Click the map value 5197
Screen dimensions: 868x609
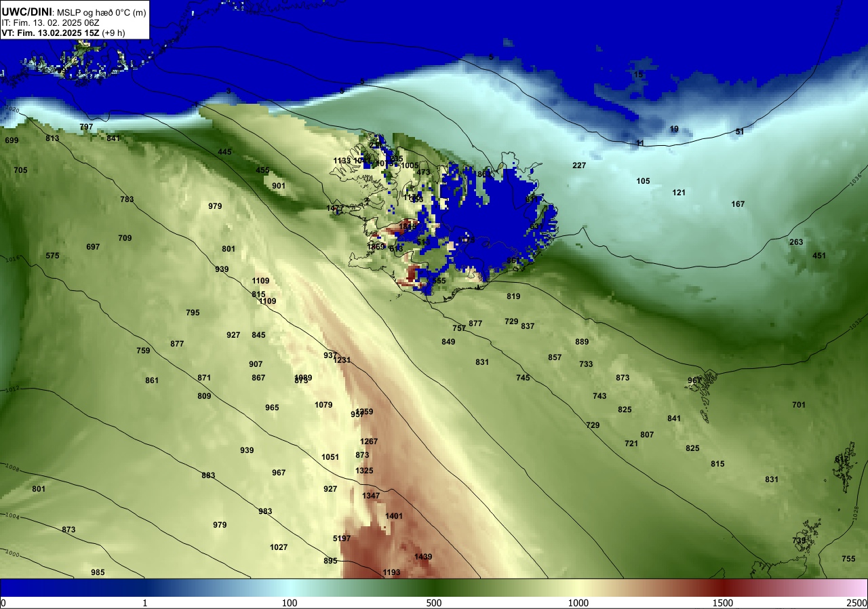tap(342, 538)
